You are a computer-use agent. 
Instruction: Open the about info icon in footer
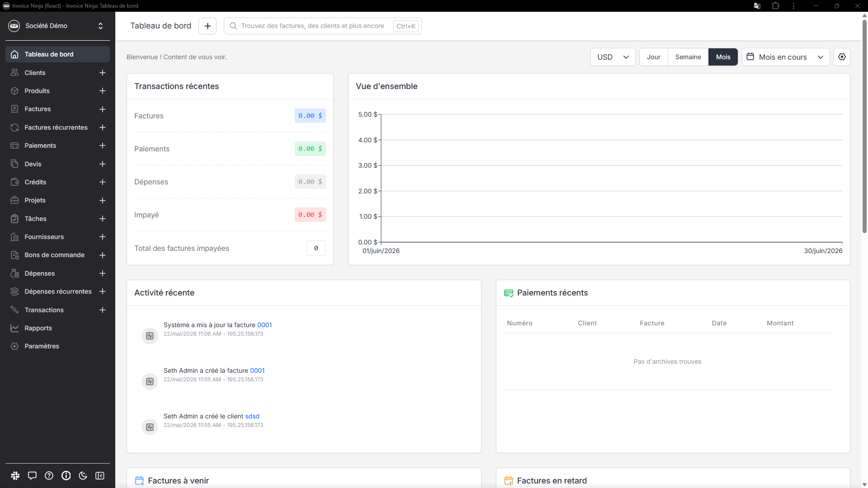click(66, 475)
